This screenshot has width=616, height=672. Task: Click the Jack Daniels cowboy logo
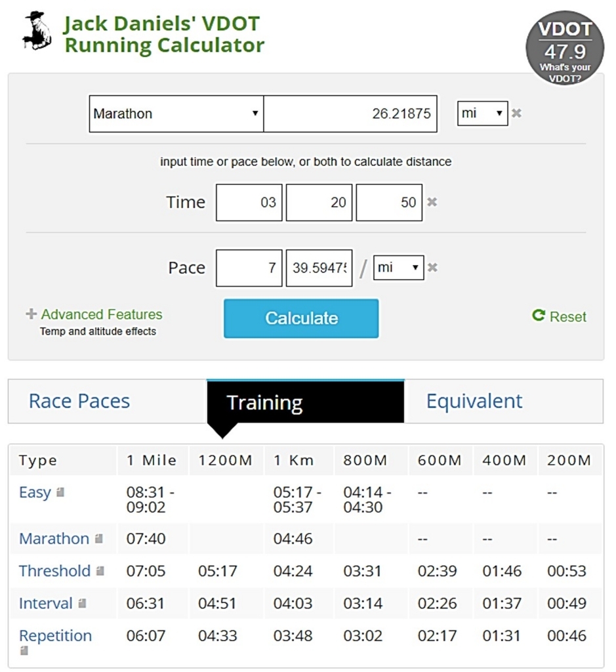coord(37,31)
